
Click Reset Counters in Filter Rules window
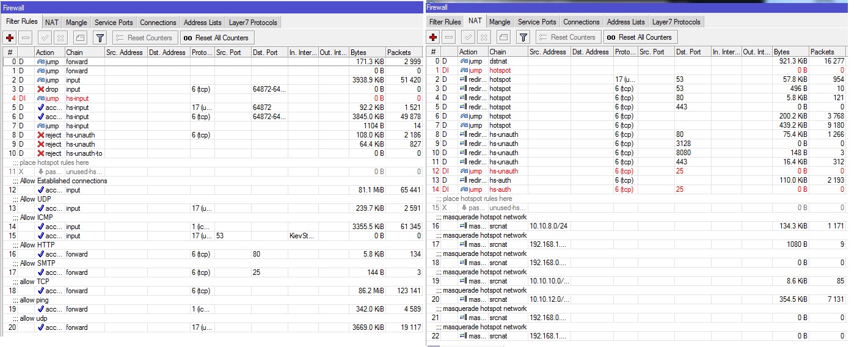pyautogui.click(x=145, y=38)
